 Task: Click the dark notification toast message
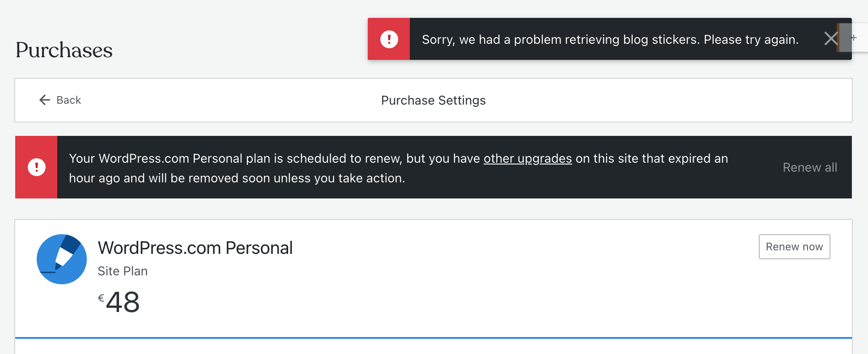point(610,39)
